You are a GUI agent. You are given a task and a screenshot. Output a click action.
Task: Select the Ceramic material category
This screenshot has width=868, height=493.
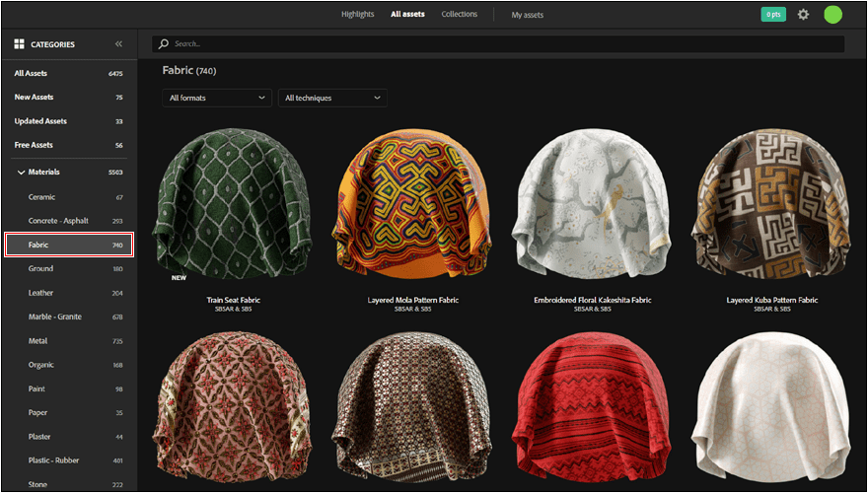coord(69,197)
